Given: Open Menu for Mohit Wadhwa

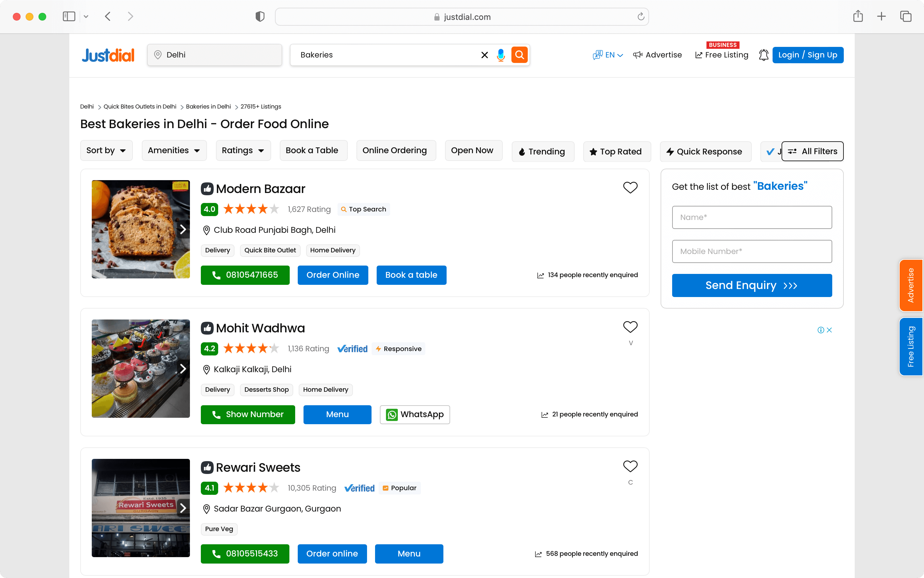Looking at the screenshot, I should [x=338, y=414].
